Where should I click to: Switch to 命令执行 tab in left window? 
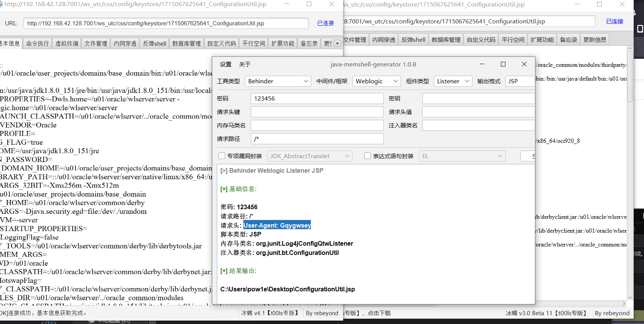pos(38,43)
